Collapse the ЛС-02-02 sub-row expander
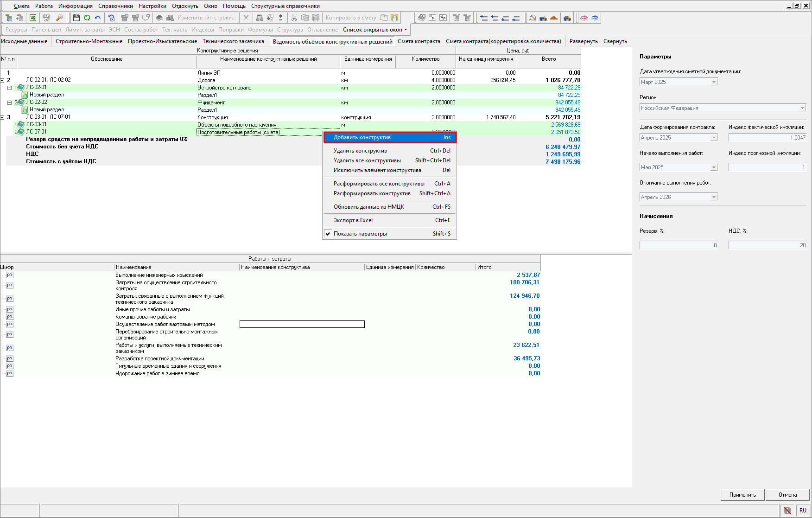Screen dimensions: 812x518 (x=9, y=102)
